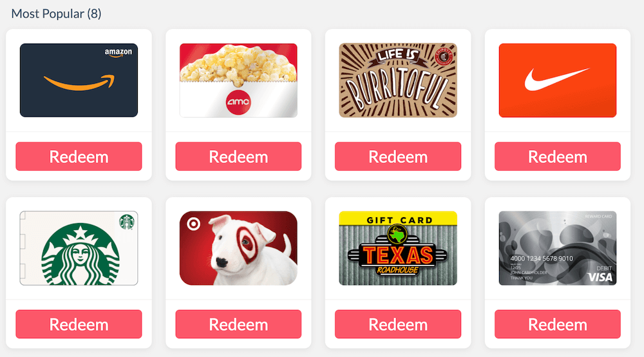Select the Amazon gift card image
Screen dimensions: 644x357
pos(79,80)
